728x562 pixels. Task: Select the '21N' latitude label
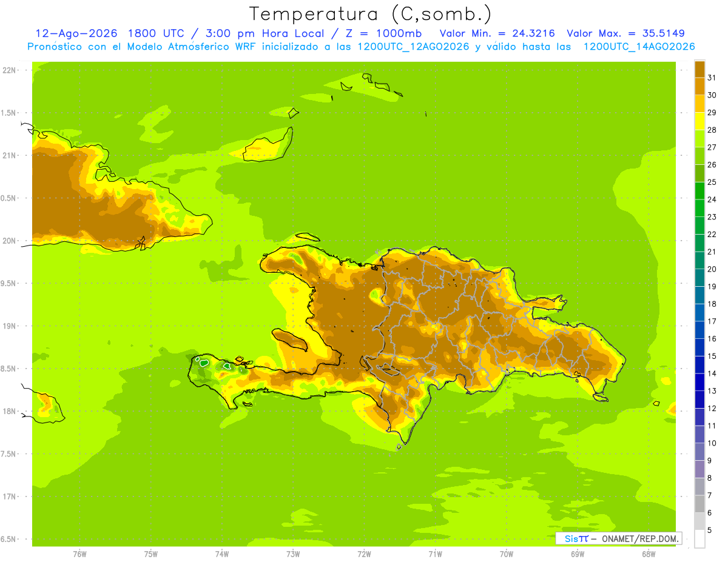click(x=8, y=156)
